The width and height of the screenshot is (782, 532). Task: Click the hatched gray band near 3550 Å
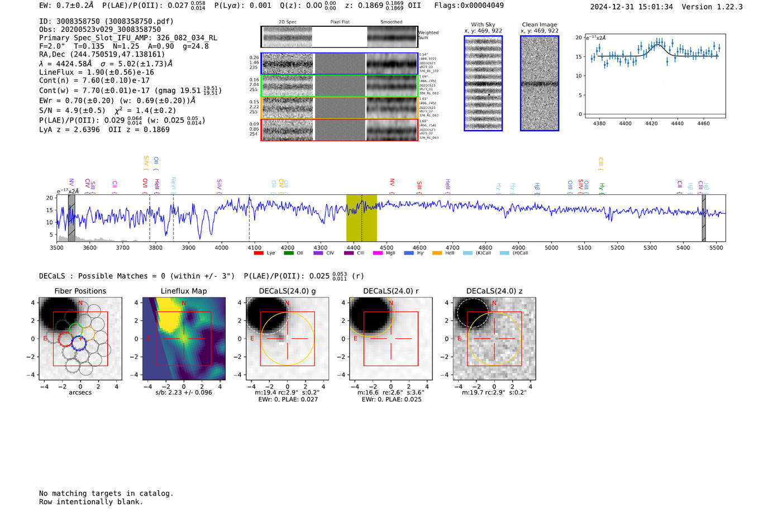71,218
